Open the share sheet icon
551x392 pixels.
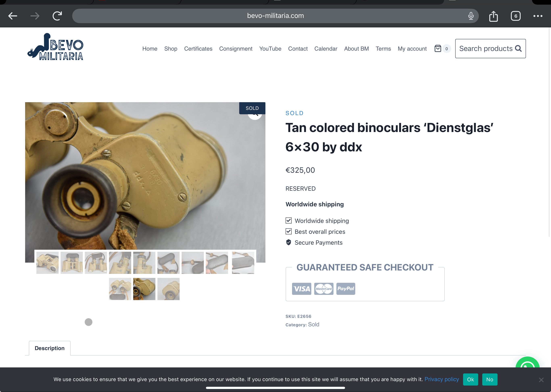click(493, 16)
